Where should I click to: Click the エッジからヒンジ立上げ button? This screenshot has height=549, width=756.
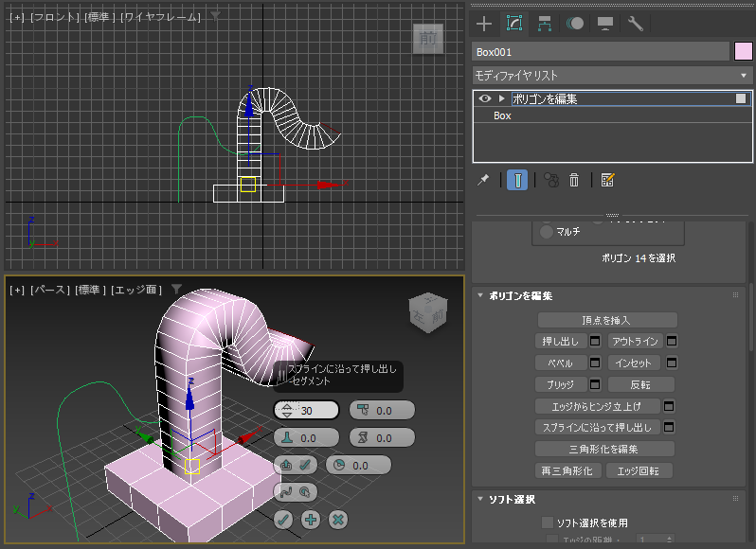point(598,406)
